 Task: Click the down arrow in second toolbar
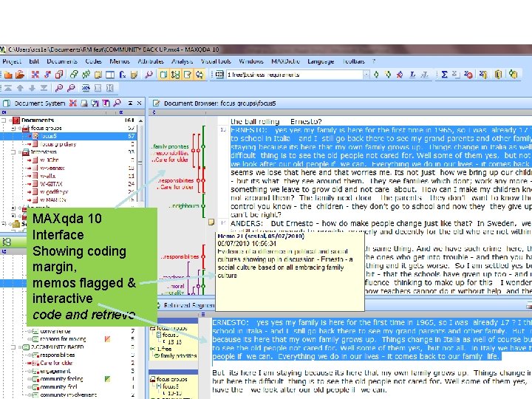click(32, 88)
